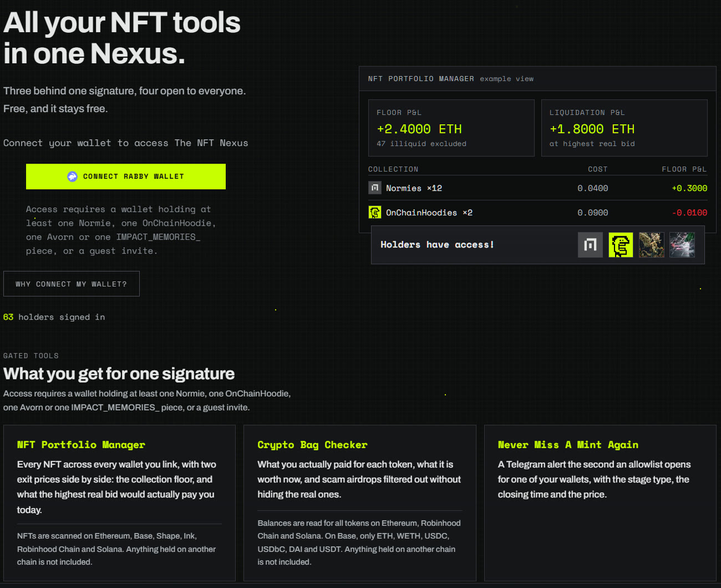Click the at highest real bid note
This screenshot has height=588, width=721.
point(592,144)
